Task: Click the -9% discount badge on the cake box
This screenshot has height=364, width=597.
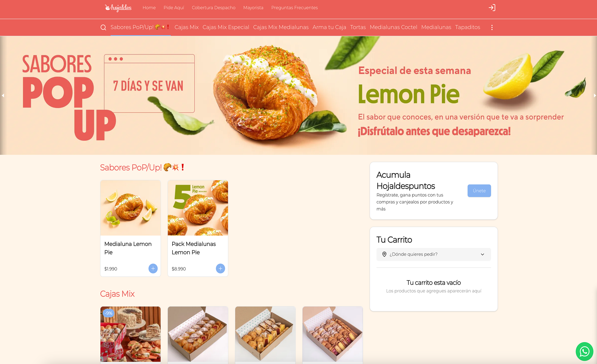Action: click(108, 313)
